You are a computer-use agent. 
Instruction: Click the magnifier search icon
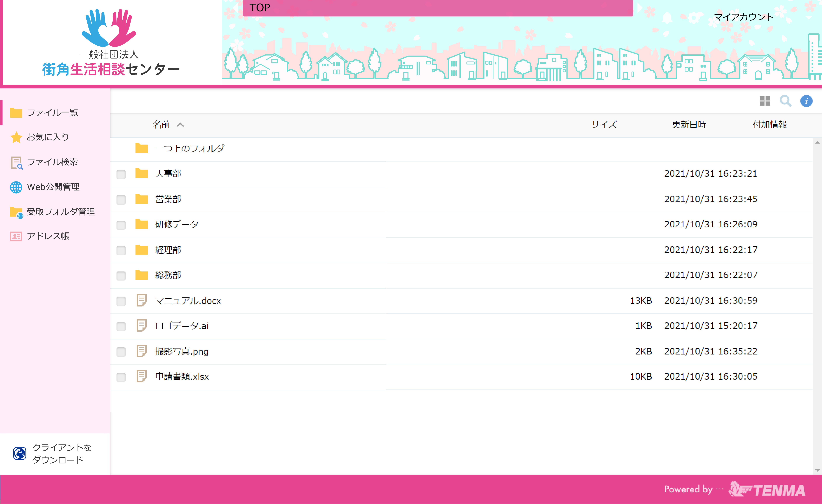point(785,101)
